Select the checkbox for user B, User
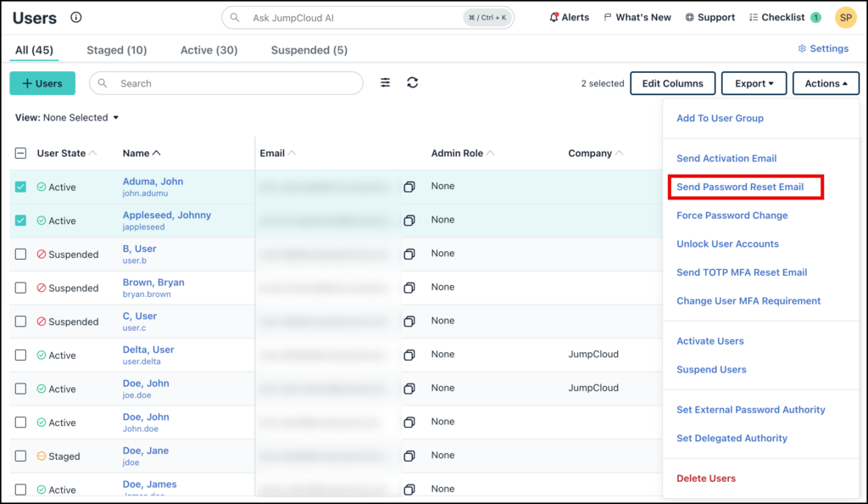Viewport: 868px width, 504px height. tap(20, 254)
